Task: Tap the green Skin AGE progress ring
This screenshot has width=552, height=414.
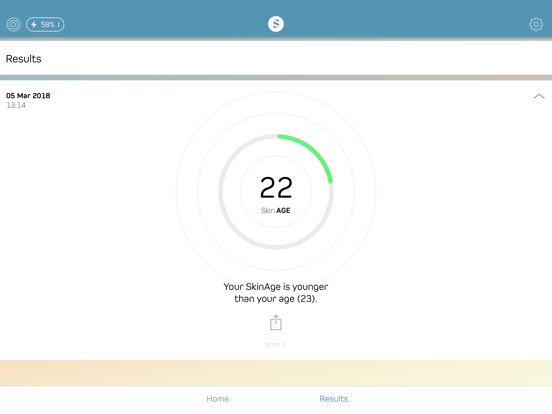Action: point(276,192)
